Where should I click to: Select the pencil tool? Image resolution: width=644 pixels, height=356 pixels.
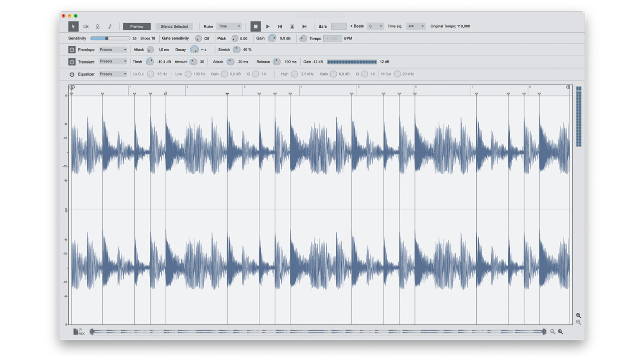[110, 26]
